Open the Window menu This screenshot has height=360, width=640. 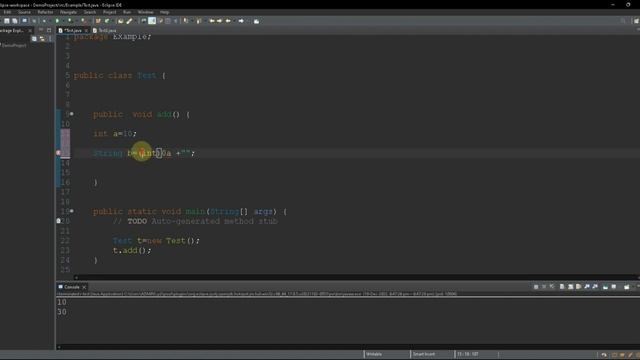[x=145, y=12]
